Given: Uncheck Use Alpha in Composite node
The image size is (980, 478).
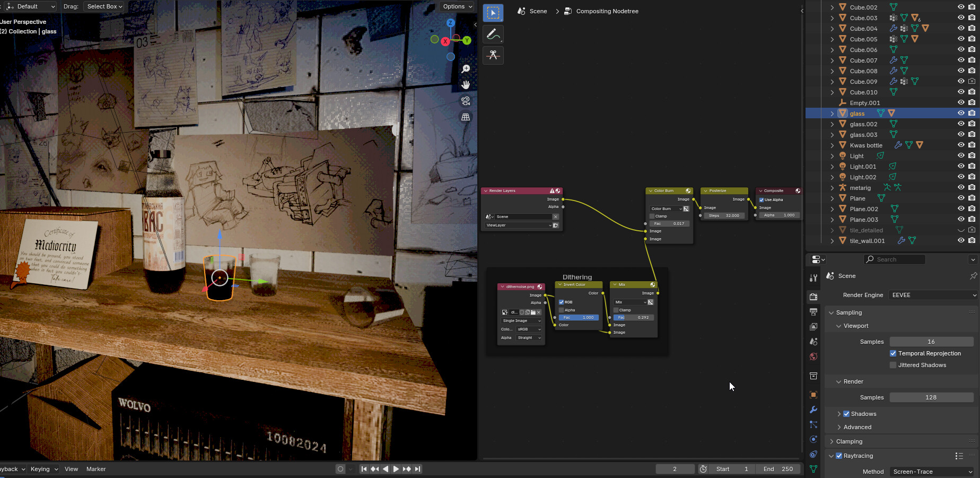Looking at the screenshot, I should [x=762, y=200].
